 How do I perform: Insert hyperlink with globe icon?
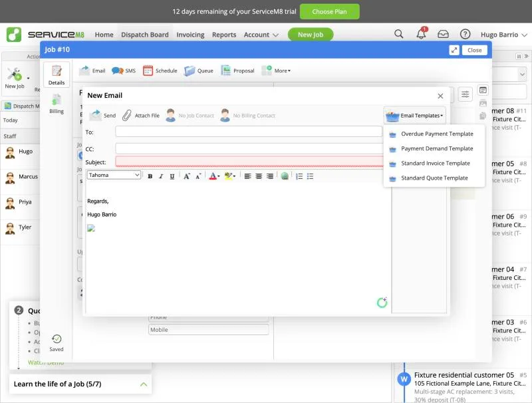coord(285,176)
